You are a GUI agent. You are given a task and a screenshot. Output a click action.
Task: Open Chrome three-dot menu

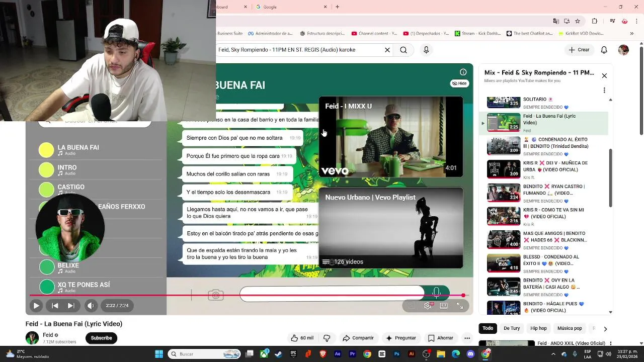[x=636, y=21]
